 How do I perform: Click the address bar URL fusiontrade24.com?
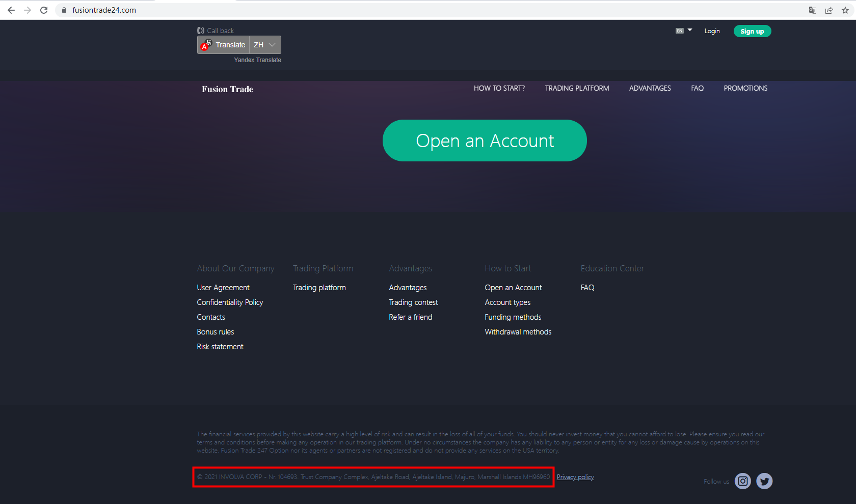(x=104, y=10)
